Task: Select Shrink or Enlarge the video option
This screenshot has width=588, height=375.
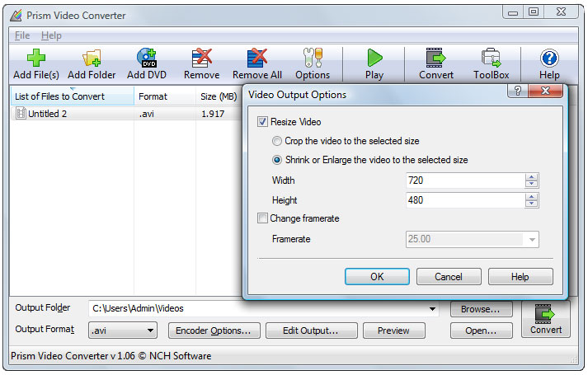Action: [277, 160]
